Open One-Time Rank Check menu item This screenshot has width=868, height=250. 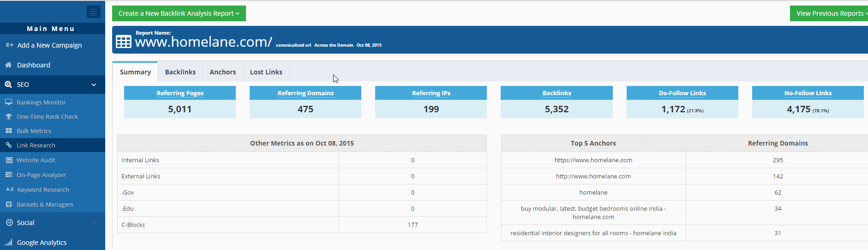pos(47,116)
